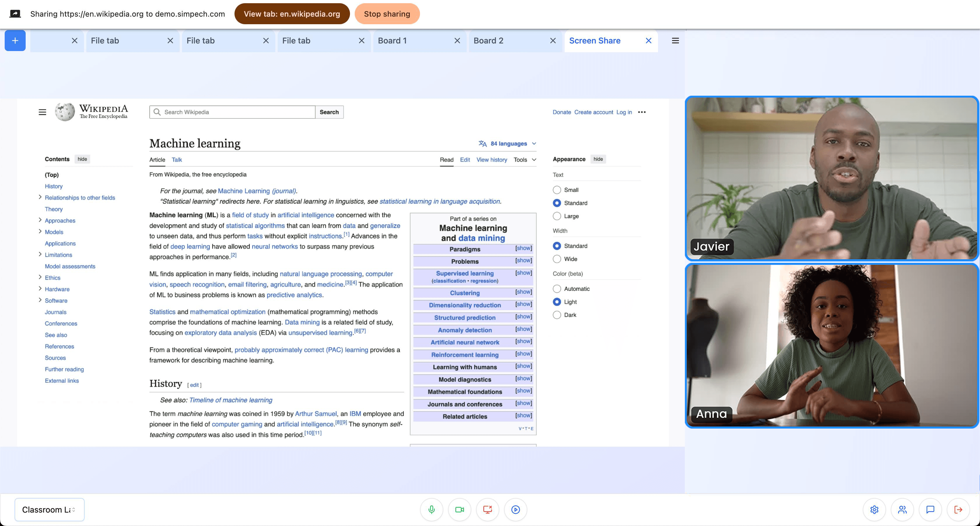Select Wide width option
980x526 pixels.
(x=556, y=259)
